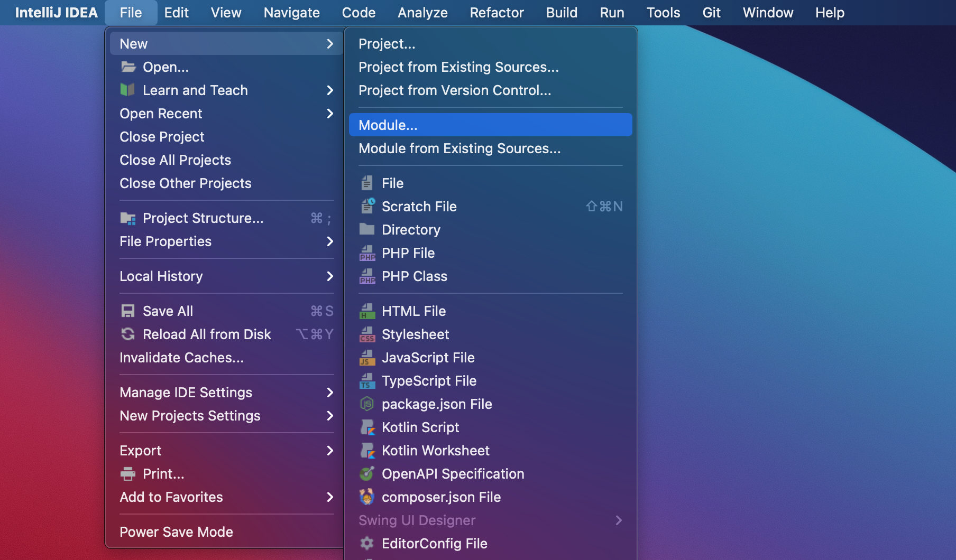Select Project from Existing Sources...
Screen dimensions: 956x560
click(490, 67)
